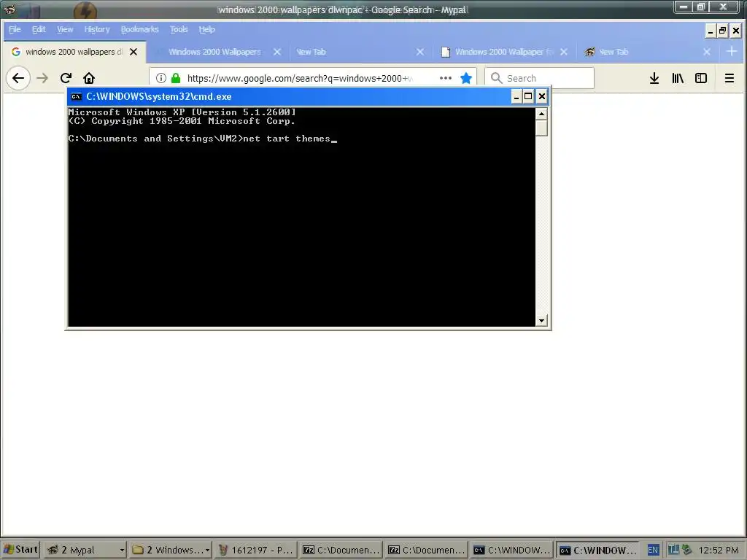
Task: Switch to the Windows 2000 Wallpapers tab
Action: tap(214, 52)
